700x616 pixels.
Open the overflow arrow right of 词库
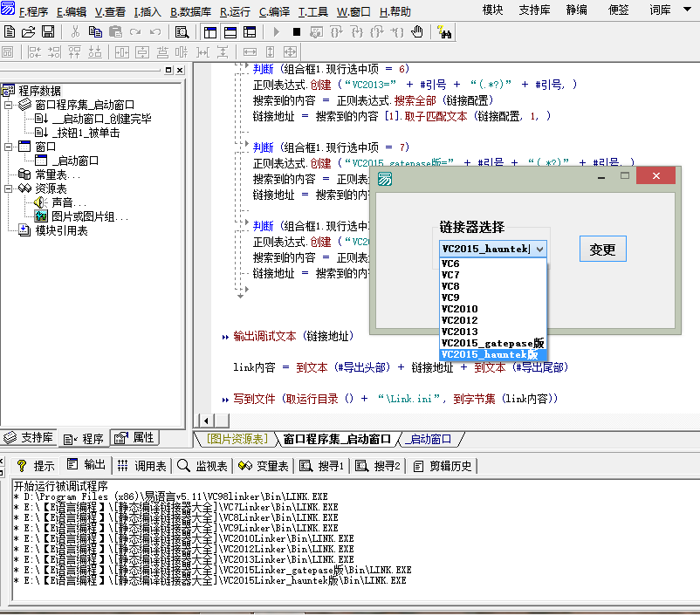pyautogui.click(x=688, y=10)
